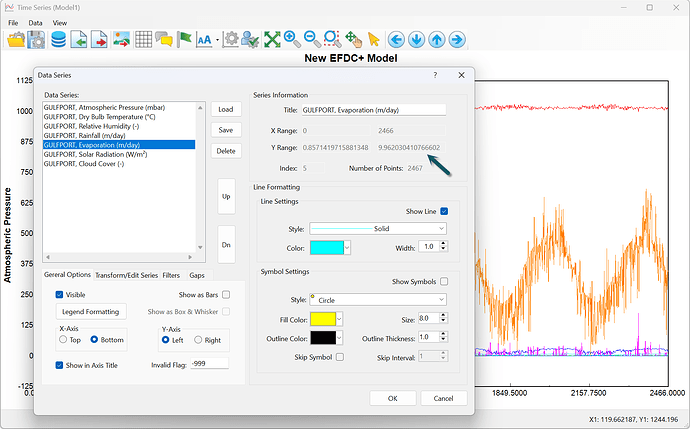Click the Legend Formatting button
This screenshot has width=690, height=429.
pyautogui.click(x=91, y=312)
